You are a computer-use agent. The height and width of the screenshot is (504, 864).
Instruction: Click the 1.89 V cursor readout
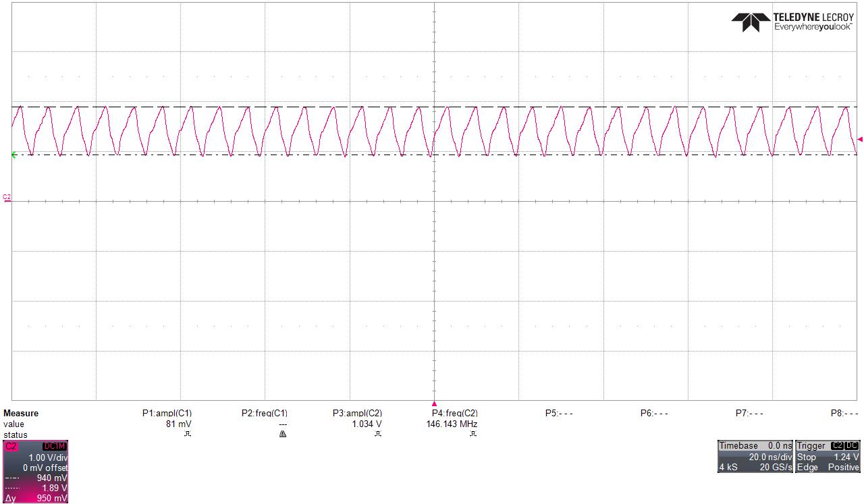pos(55,487)
